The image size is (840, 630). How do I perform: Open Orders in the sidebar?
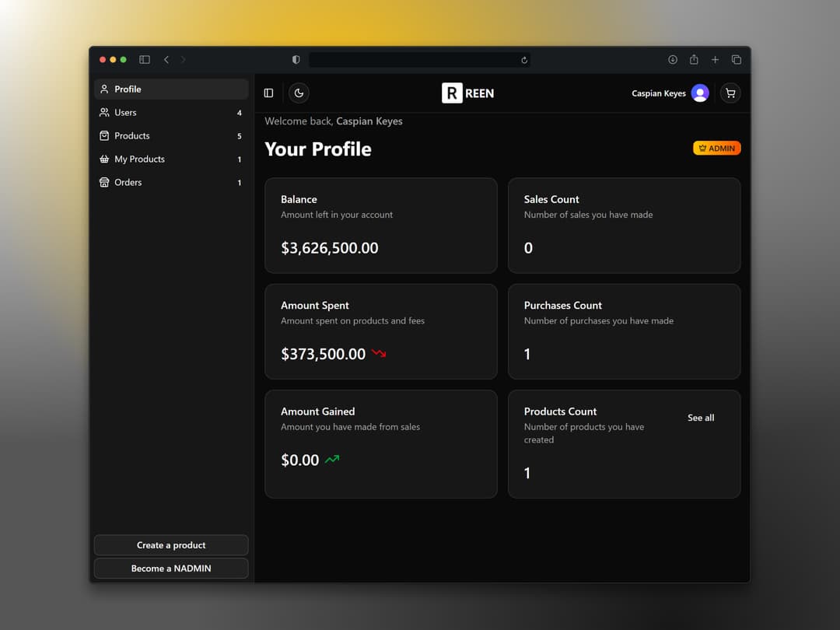tap(171, 182)
